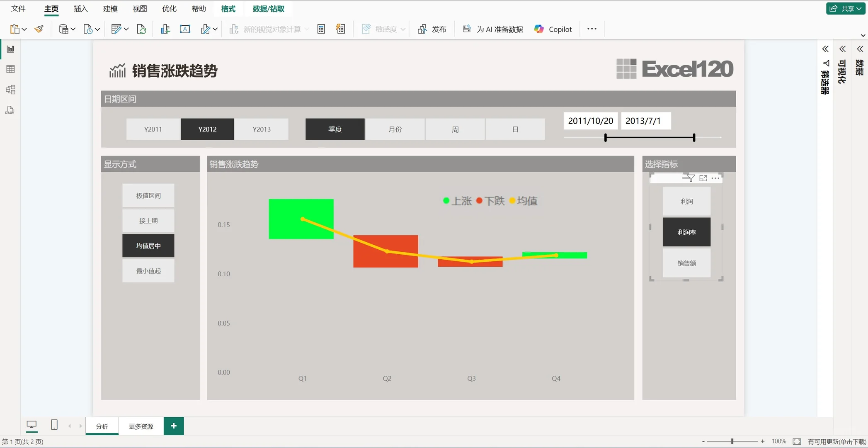This screenshot has height=448, width=868.
Task: Open the Paste dropdown arrow
Action: pos(24,29)
